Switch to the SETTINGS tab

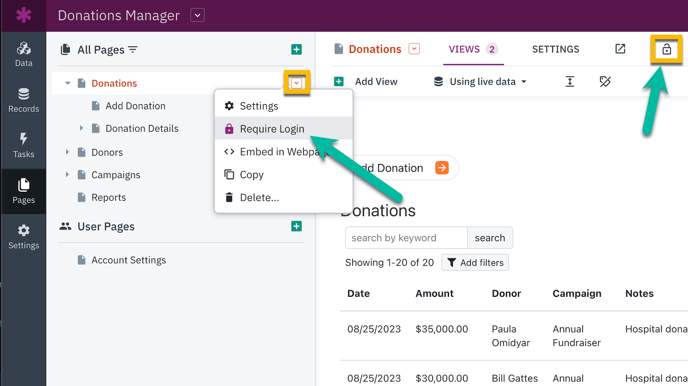pyautogui.click(x=555, y=49)
